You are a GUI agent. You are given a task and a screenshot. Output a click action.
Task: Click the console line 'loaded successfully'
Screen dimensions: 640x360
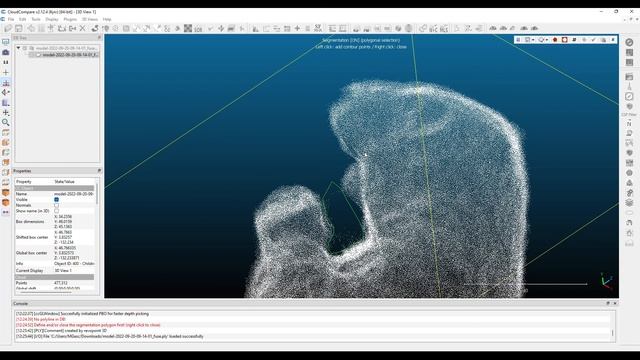click(x=109, y=336)
